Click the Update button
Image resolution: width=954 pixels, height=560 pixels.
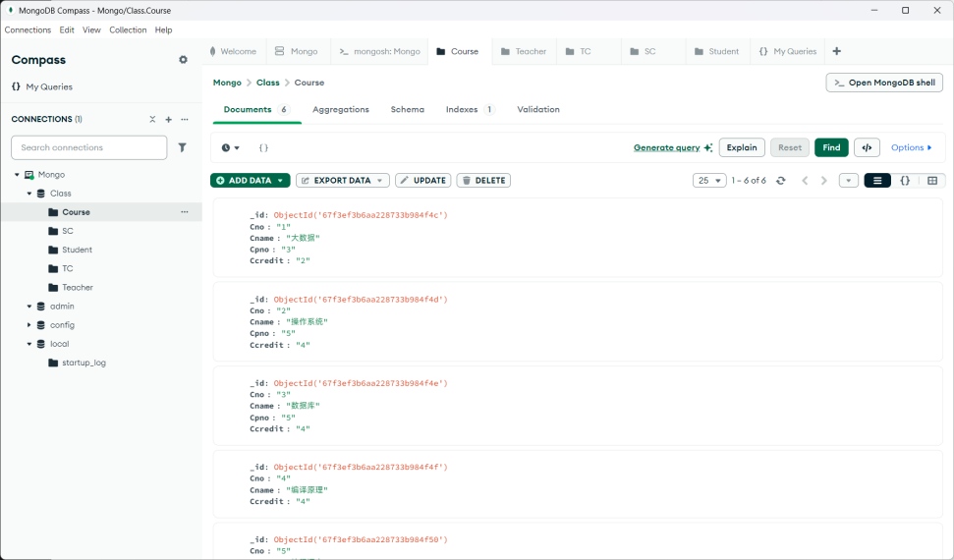coord(422,181)
